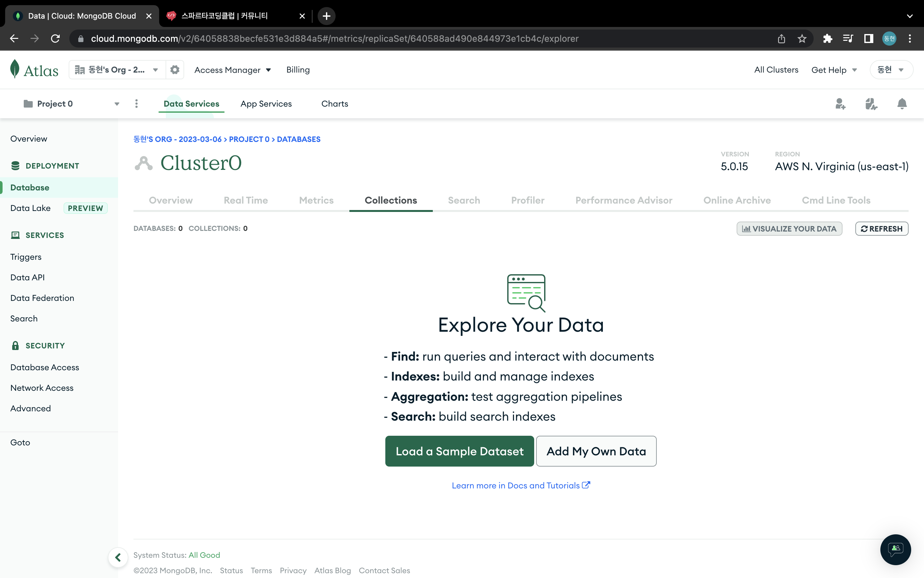924x578 pixels.
Task: Click the DATABASES breadcrumb link
Action: point(299,139)
